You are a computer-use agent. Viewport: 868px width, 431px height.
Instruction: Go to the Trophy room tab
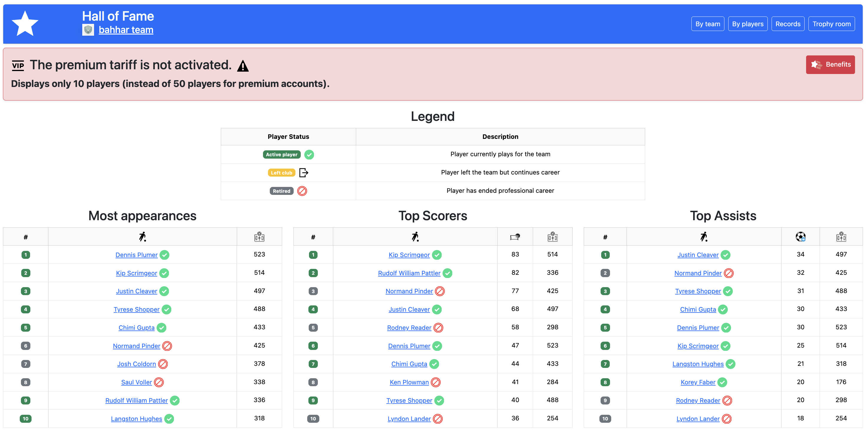click(x=831, y=24)
